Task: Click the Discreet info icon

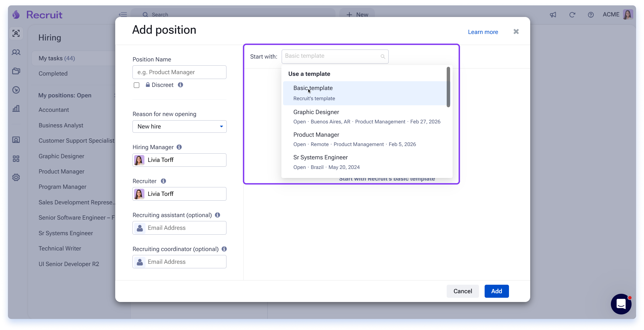Action: tap(180, 85)
